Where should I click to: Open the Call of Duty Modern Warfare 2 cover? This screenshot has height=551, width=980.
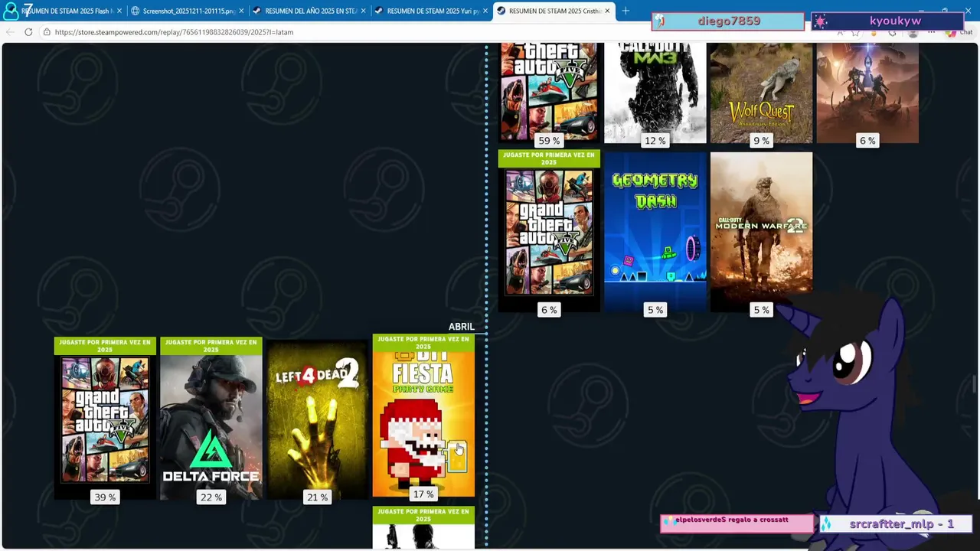tap(761, 232)
